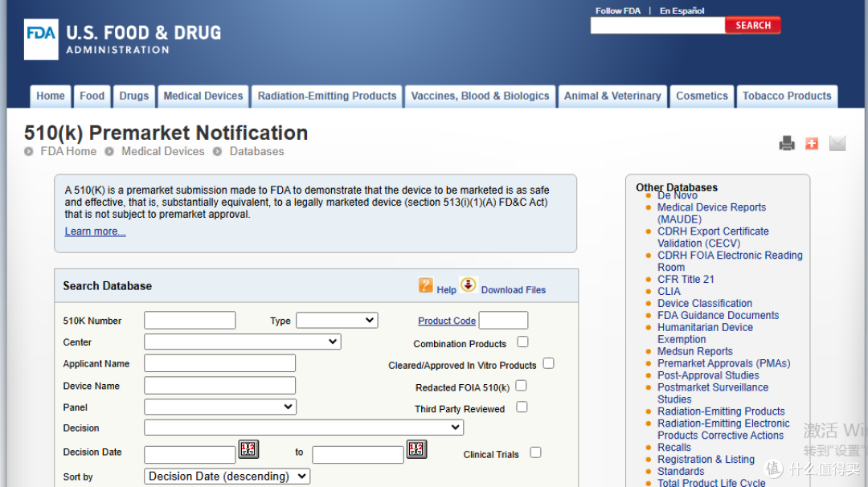This screenshot has height=487, width=868.
Task: Open the Panel dropdown
Action: tap(220, 407)
